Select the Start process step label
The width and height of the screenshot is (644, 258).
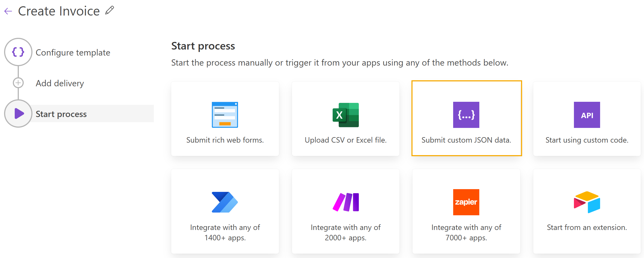tap(61, 114)
